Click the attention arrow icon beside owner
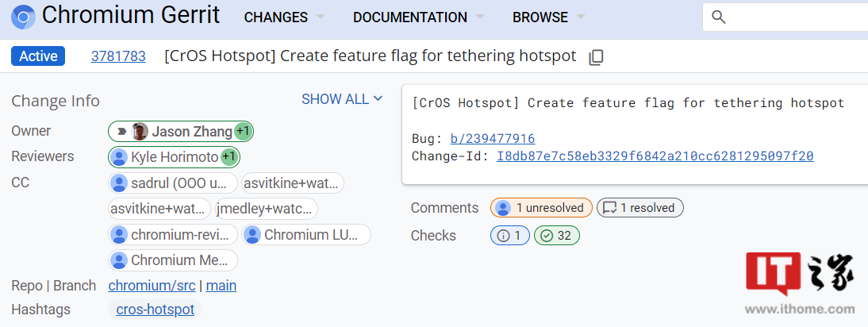868x327 pixels. click(121, 132)
